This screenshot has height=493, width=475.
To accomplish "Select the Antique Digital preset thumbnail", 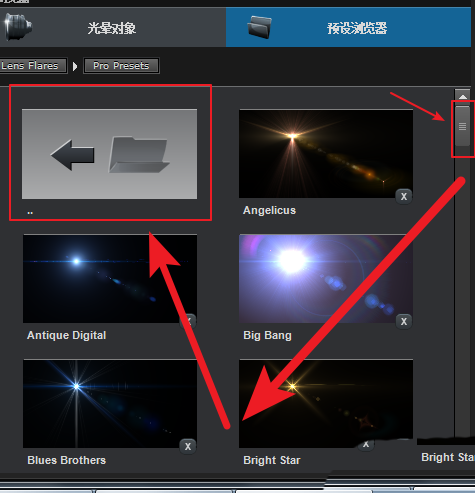I will [x=110, y=279].
